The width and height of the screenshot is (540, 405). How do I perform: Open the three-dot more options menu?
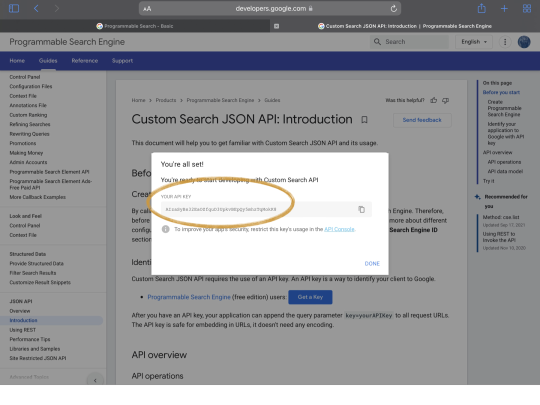point(505,42)
